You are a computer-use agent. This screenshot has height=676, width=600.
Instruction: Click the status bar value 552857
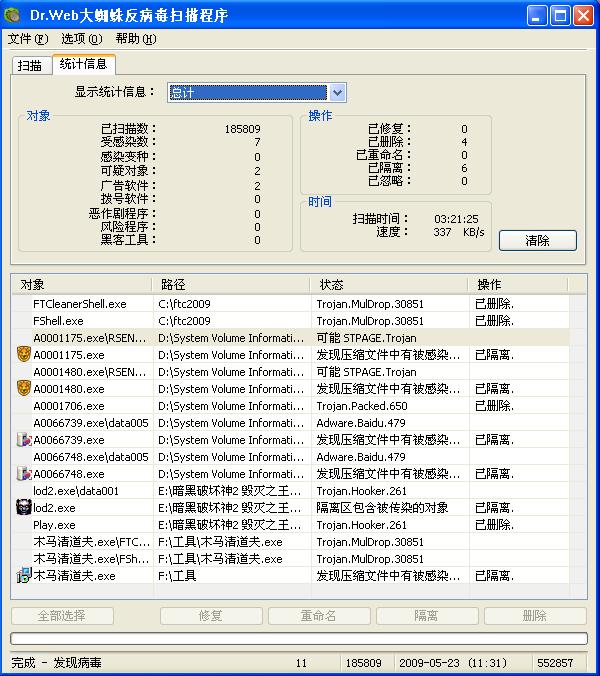click(555, 663)
